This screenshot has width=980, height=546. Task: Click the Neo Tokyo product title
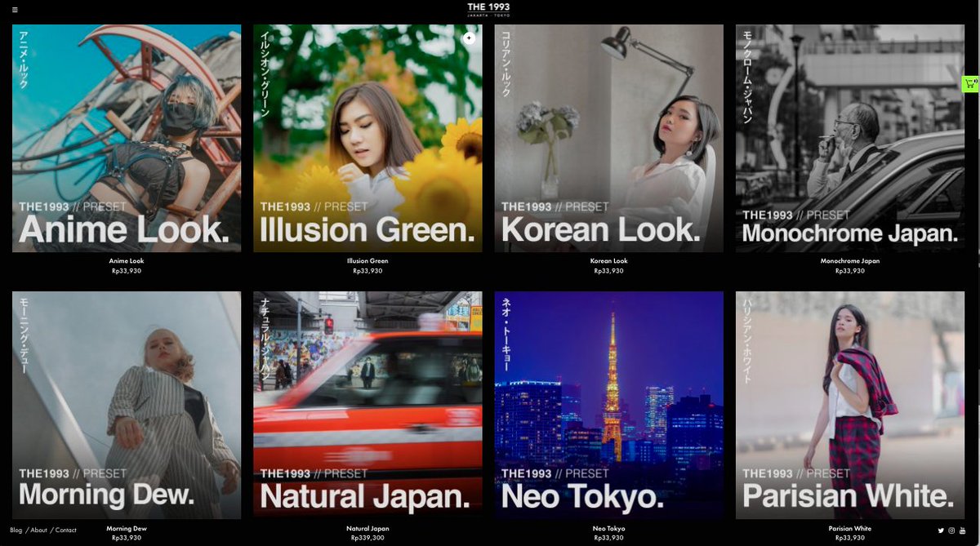pos(609,529)
